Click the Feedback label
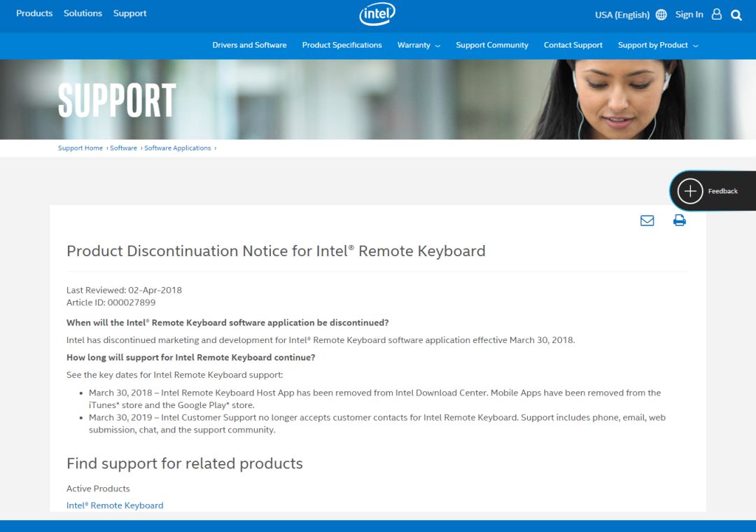 coord(722,191)
